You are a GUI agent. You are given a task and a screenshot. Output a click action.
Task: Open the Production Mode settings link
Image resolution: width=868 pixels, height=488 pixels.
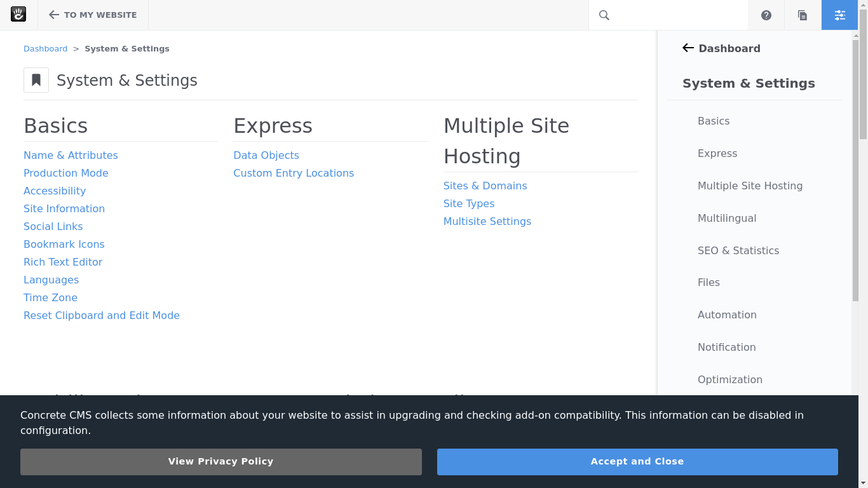65,173
